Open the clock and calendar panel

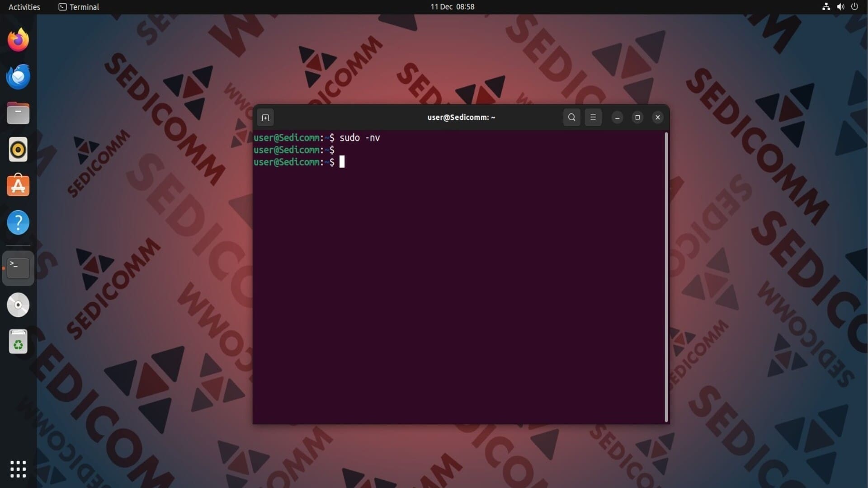point(452,7)
